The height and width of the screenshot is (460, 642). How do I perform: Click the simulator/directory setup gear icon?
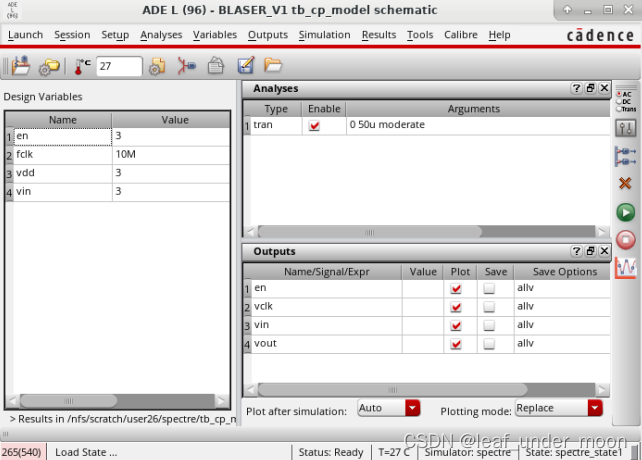click(157, 66)
